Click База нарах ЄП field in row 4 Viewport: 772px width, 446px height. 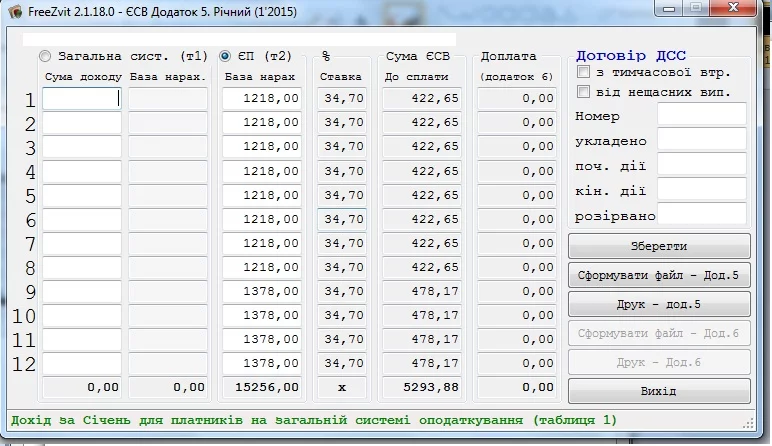point(262,171)
